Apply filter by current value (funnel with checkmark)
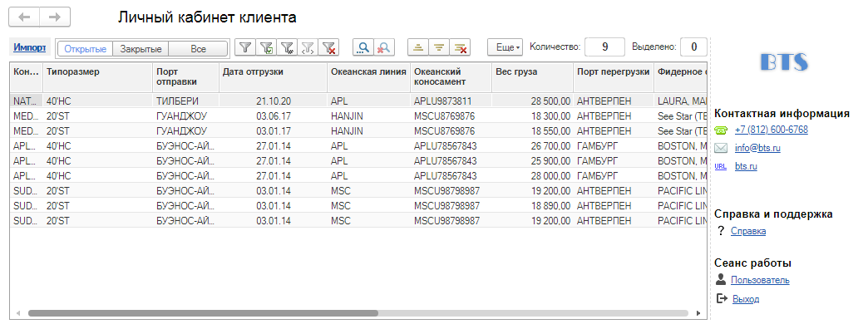868x329 pixels. 266,48
